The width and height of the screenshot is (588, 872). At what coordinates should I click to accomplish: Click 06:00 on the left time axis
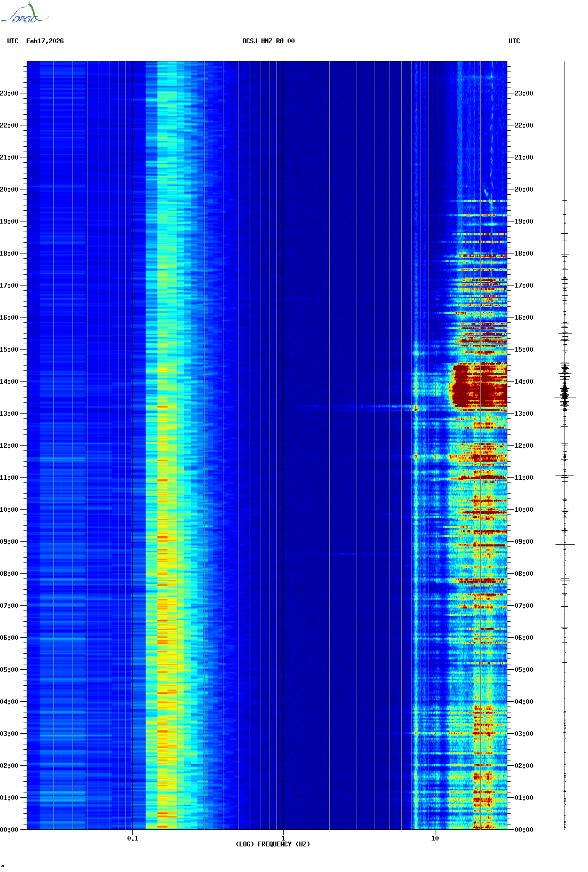(x=9, y=638)
